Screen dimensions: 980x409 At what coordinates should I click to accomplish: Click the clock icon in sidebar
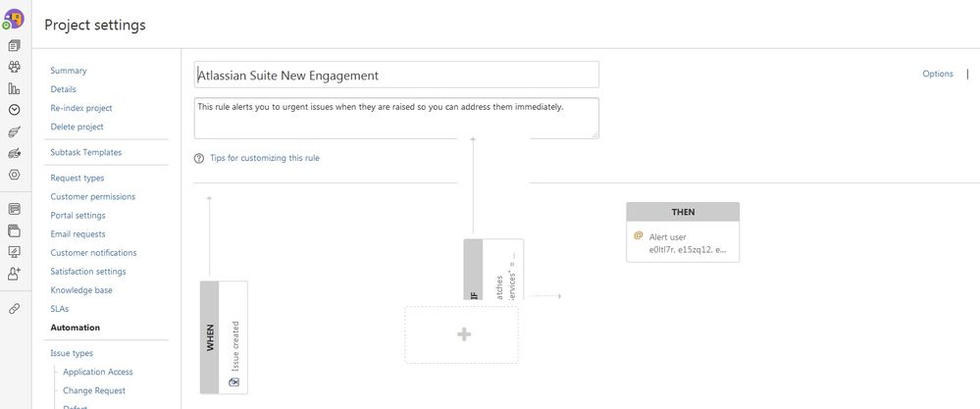click(15, 109)
